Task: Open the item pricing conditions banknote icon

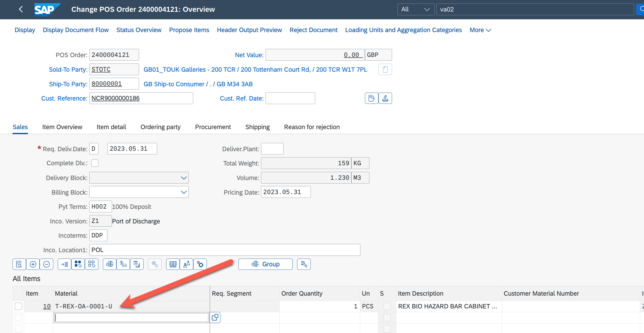Action: click(173, 264)
